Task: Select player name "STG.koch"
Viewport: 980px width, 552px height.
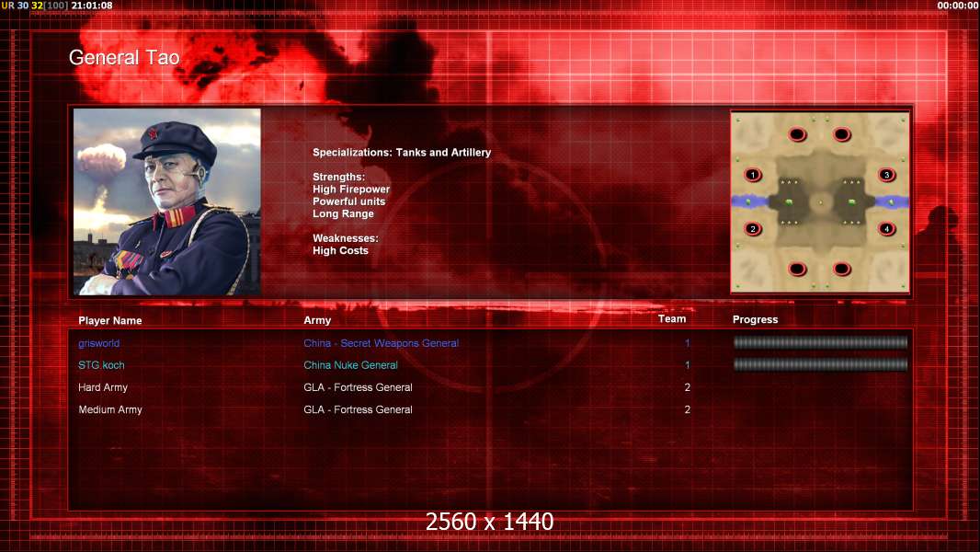Action: [101, 365]
